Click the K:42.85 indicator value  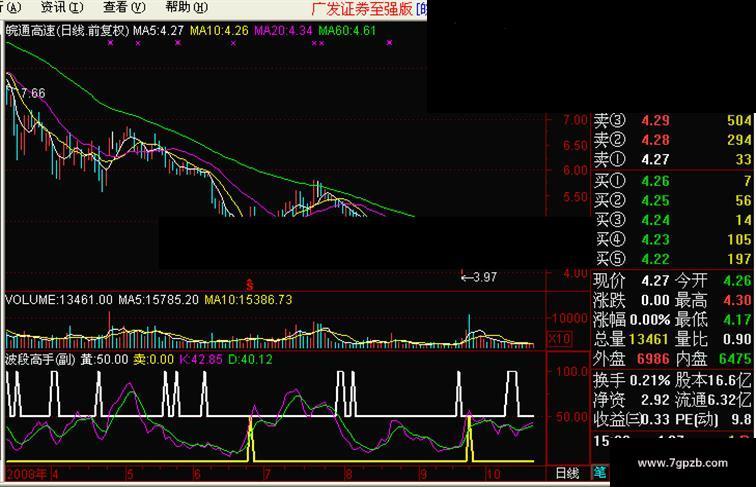tap(201, 359)
